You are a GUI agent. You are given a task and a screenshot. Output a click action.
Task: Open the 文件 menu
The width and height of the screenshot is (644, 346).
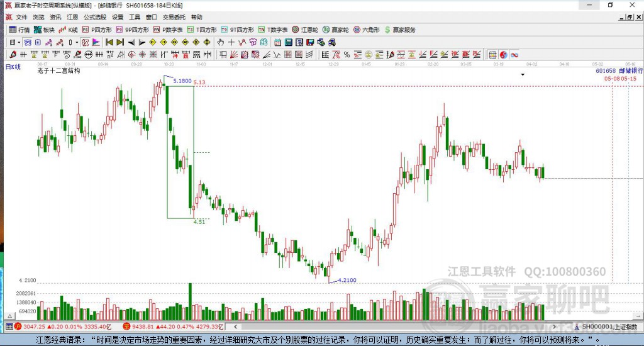[21, 17]
